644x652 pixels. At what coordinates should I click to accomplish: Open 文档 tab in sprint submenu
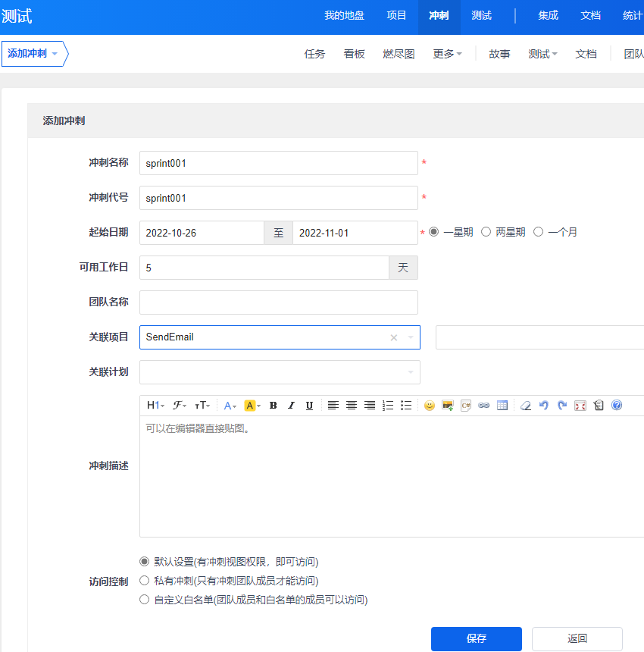coord(586,54)
